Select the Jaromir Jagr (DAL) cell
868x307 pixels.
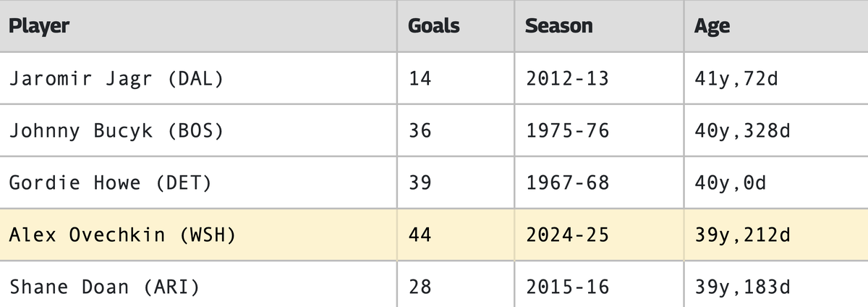(x=116, y=78)
